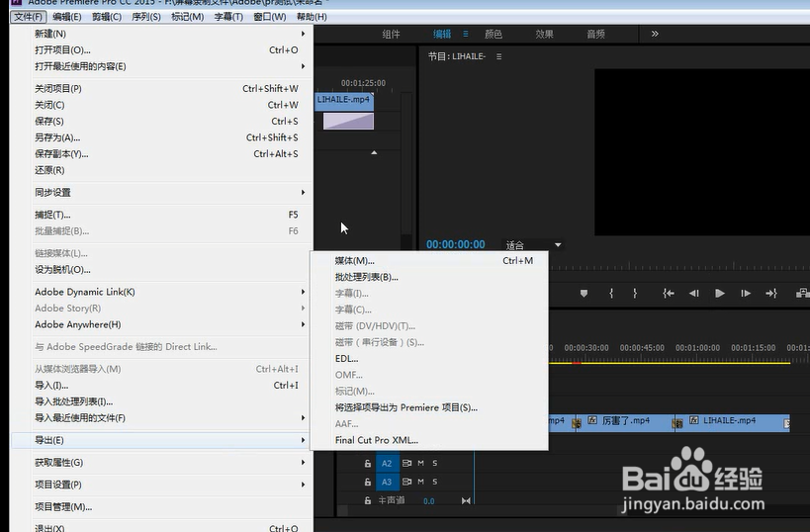Select the purple opacity ramp clip bar
The height and width of the screenshot is (532, 810).
(x=348, y=121)
